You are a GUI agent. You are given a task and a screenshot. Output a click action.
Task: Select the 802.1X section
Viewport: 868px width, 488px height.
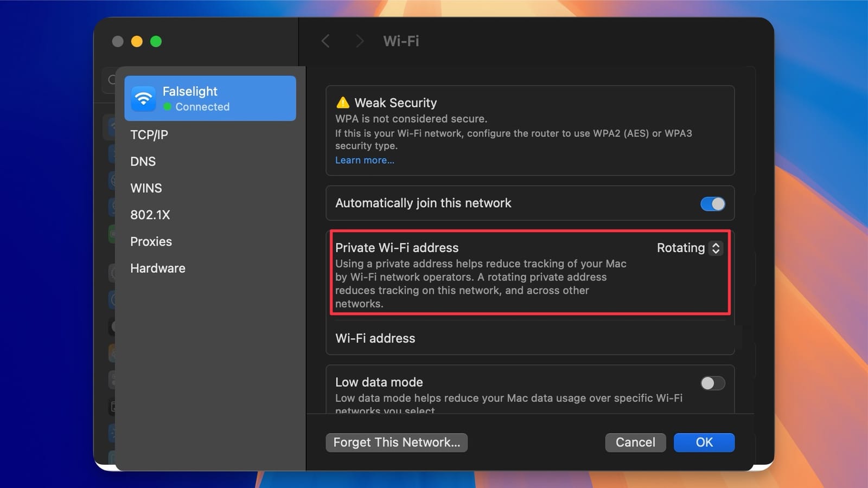click(150, 215)
